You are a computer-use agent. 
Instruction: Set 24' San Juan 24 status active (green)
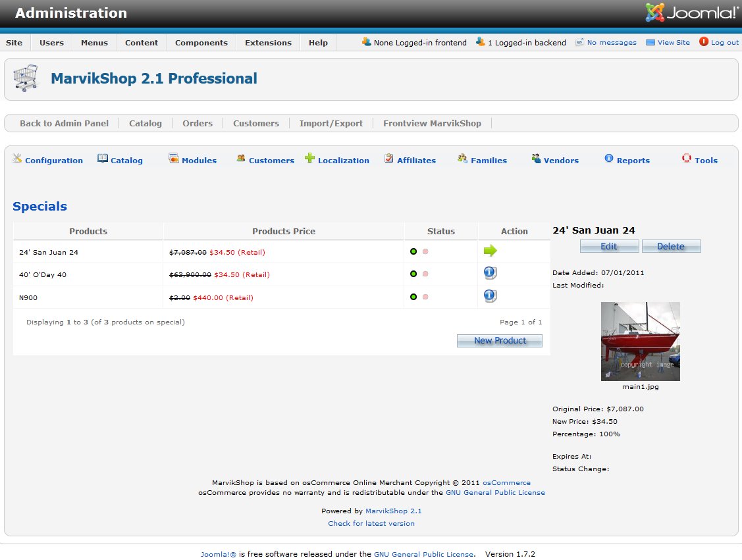413,251
